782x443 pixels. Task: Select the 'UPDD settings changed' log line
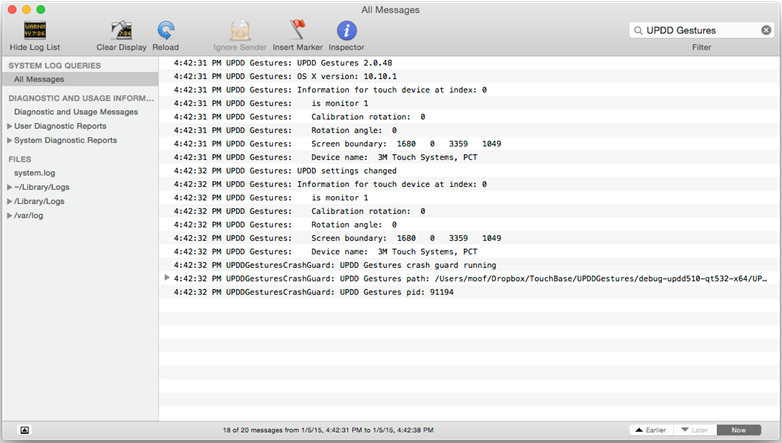tap(470, 171)
